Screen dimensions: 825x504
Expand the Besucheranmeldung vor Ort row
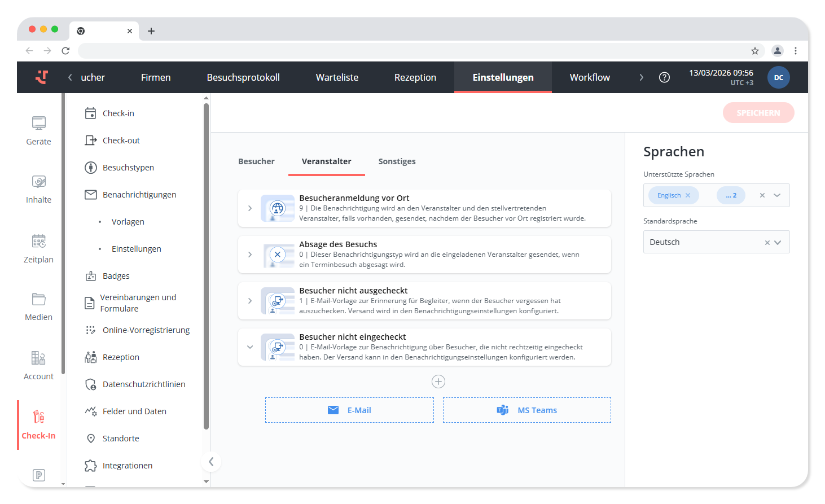250,208
